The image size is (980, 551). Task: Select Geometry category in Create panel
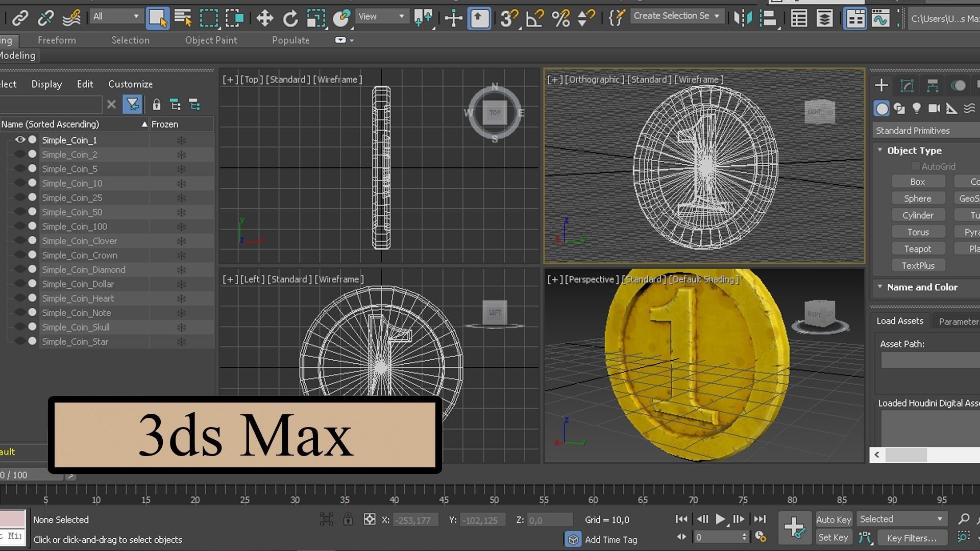coord(881,108)
